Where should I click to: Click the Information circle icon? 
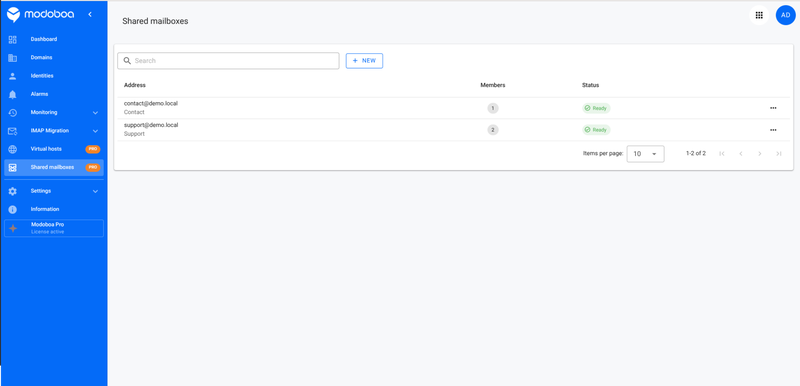(13, 210)
